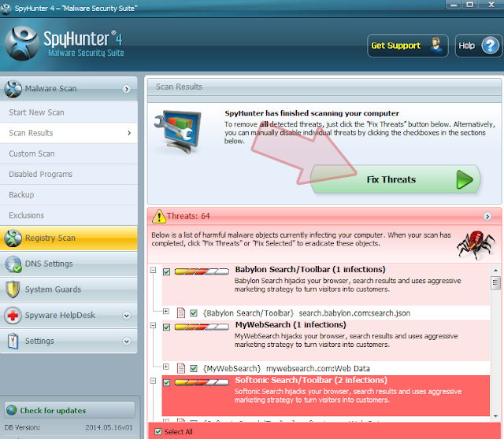Click the yellow warning triangle by Threats

[x=159, y=216]
